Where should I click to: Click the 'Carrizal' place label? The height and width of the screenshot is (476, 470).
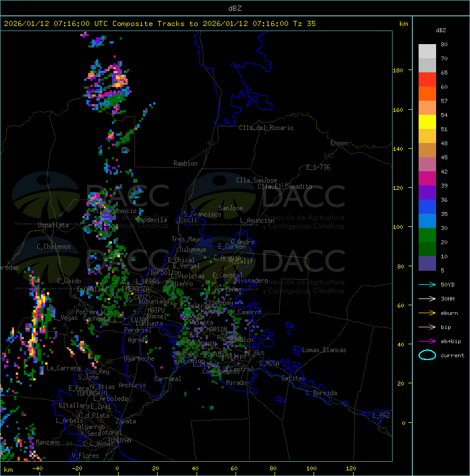coord(167,379)
